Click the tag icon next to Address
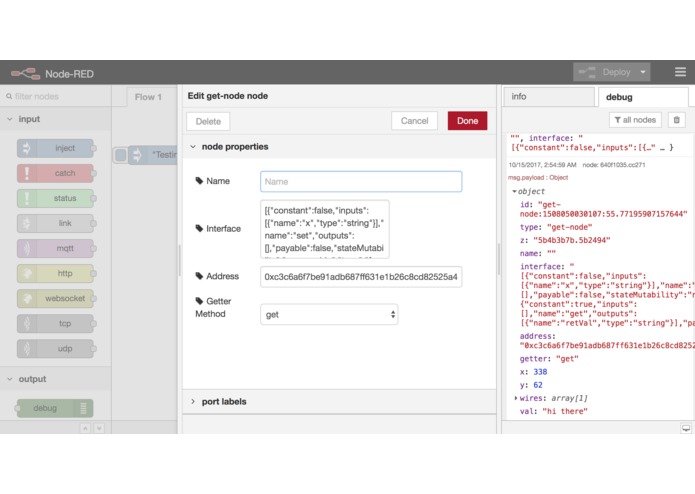 (x=199, y=276)
